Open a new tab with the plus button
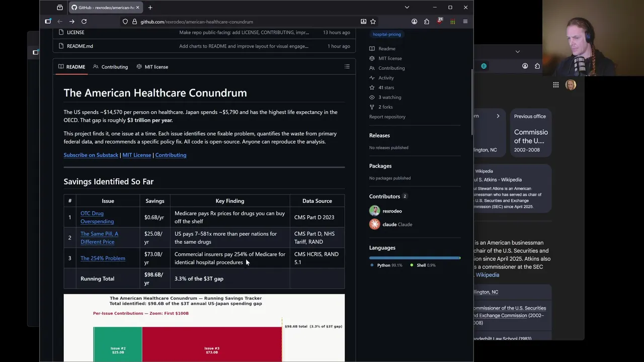 (150, 8)
